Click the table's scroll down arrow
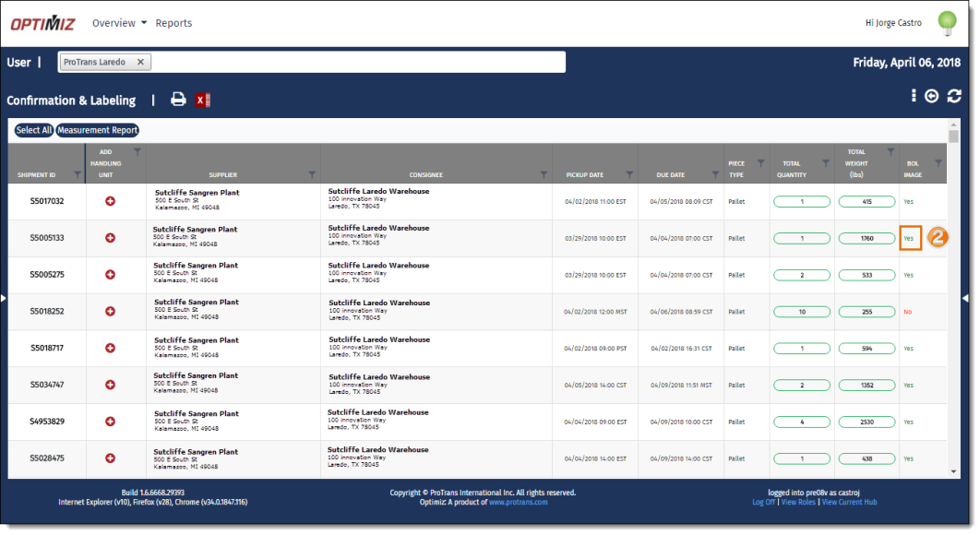980x535 pixels. [x=954, y=471]
